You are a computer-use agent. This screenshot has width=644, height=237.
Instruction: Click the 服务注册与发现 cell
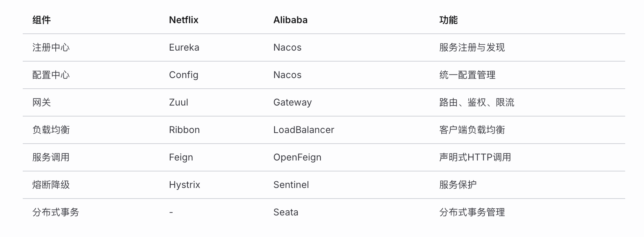pyautogui.click(x=472, y=47)
